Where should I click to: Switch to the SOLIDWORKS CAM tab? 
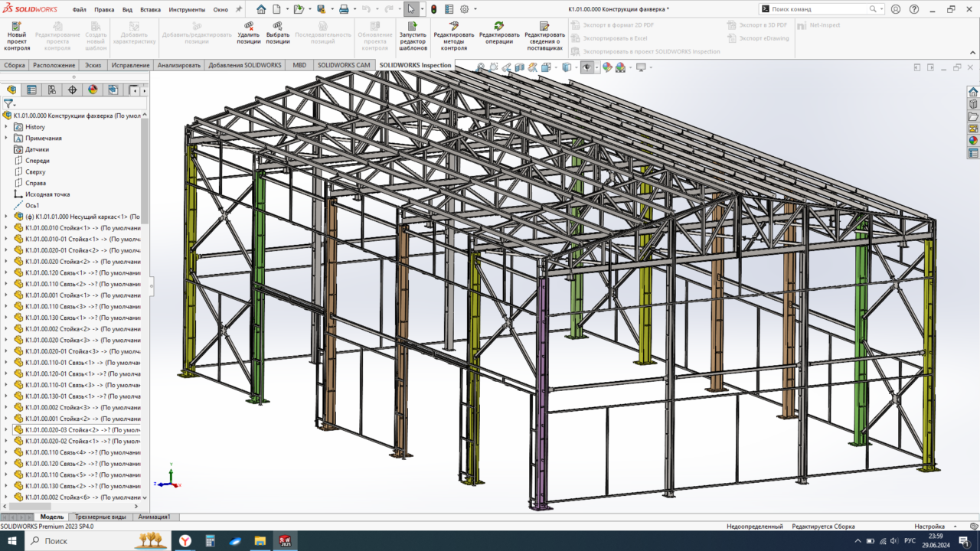pyautogui.click(x=344, y=65)
